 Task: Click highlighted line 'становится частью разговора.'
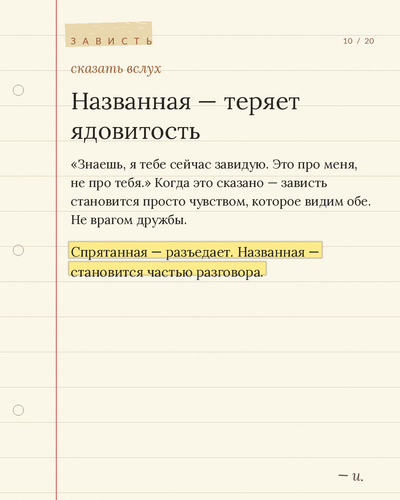(167, 270)
